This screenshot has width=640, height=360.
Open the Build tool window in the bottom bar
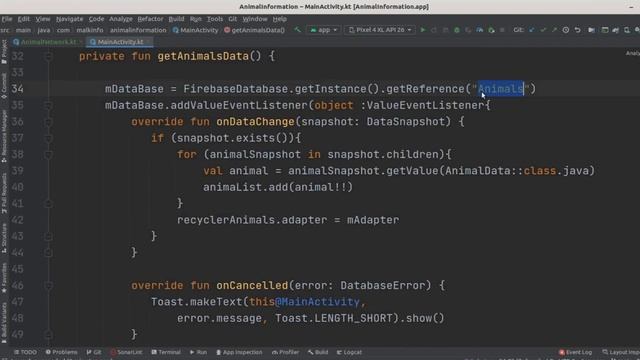coord(318,352)
